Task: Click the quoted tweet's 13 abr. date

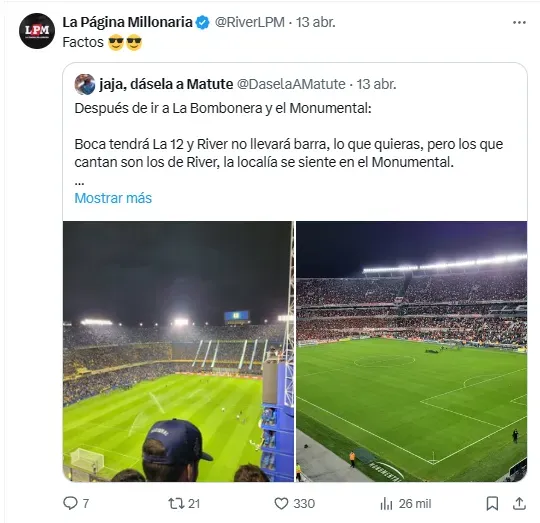Action: point(376,84)
